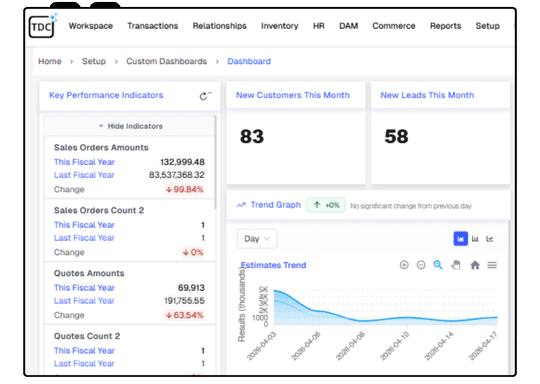
Task: Click the value 69,913
Action: click(x=191, y=288)
